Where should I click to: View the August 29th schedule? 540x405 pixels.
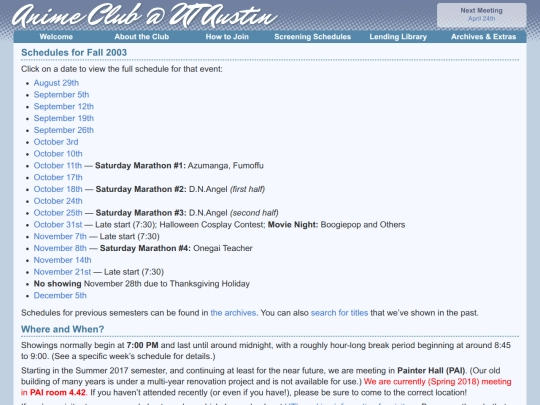pos(56,83)
